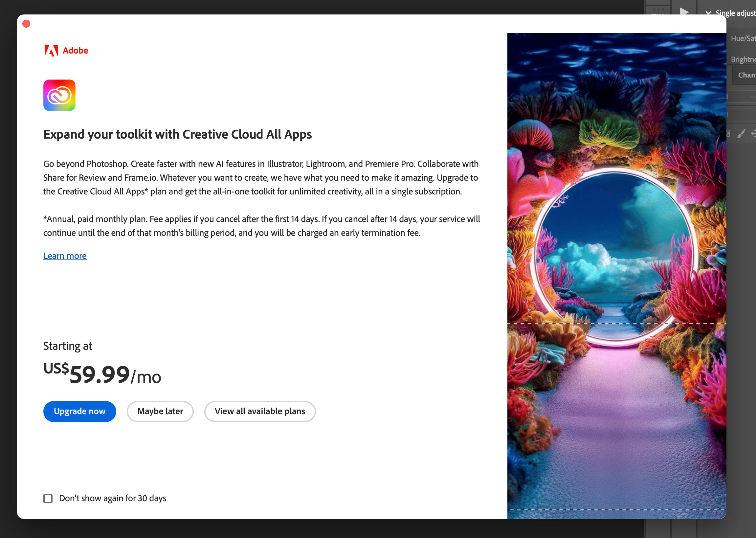Switch to the Channels tab

(746, 75)
